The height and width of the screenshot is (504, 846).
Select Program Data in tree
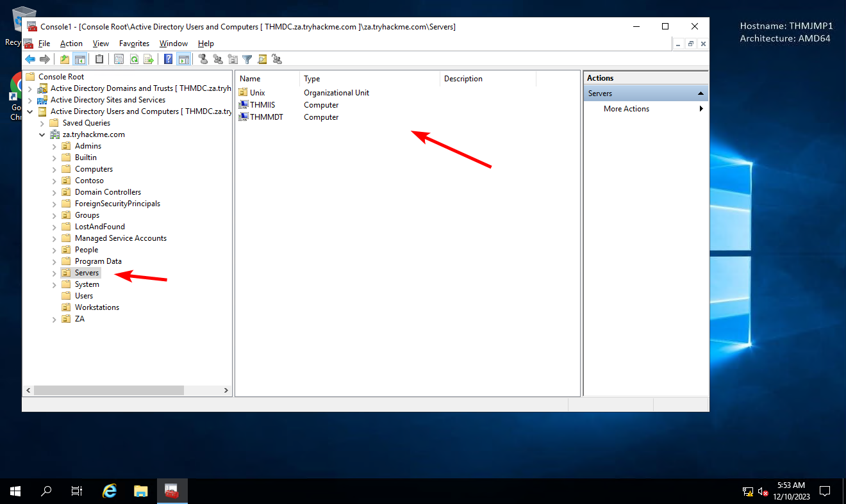click(98, 261)
